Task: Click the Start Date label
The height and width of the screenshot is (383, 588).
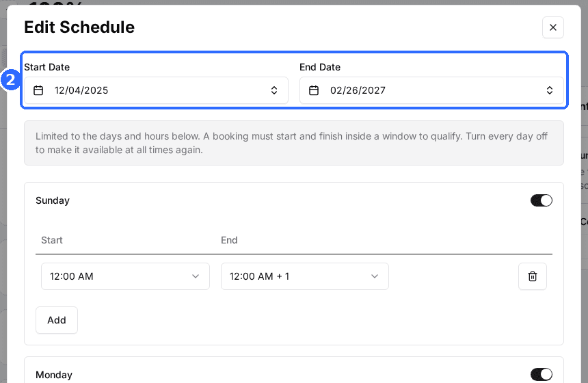Action: click(x=47, y=67)
